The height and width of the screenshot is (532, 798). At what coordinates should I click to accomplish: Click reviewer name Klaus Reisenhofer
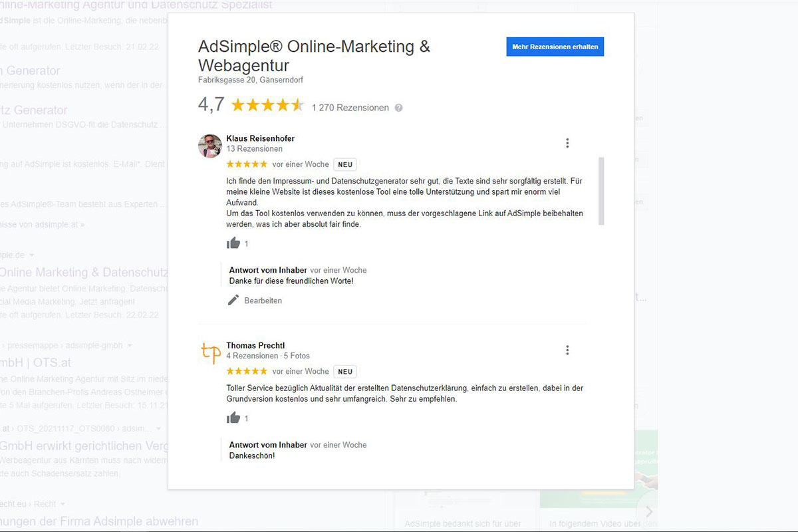click(260, 138)
